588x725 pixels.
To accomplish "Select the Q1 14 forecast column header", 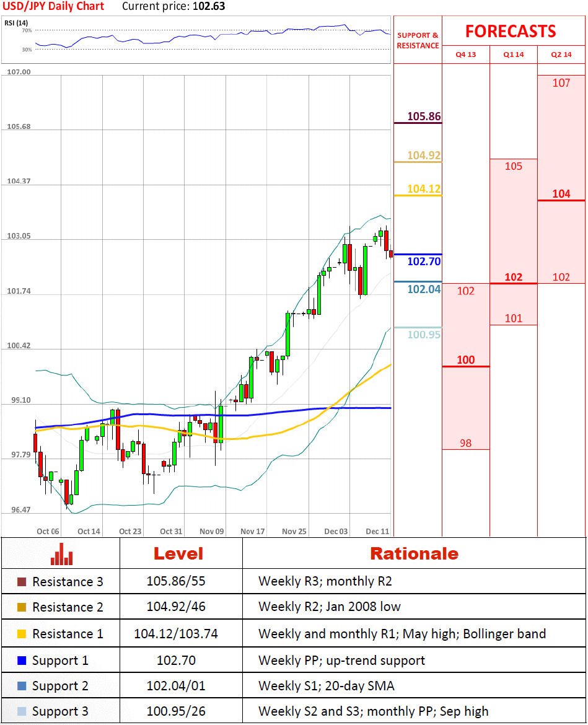I will point(514,55).
